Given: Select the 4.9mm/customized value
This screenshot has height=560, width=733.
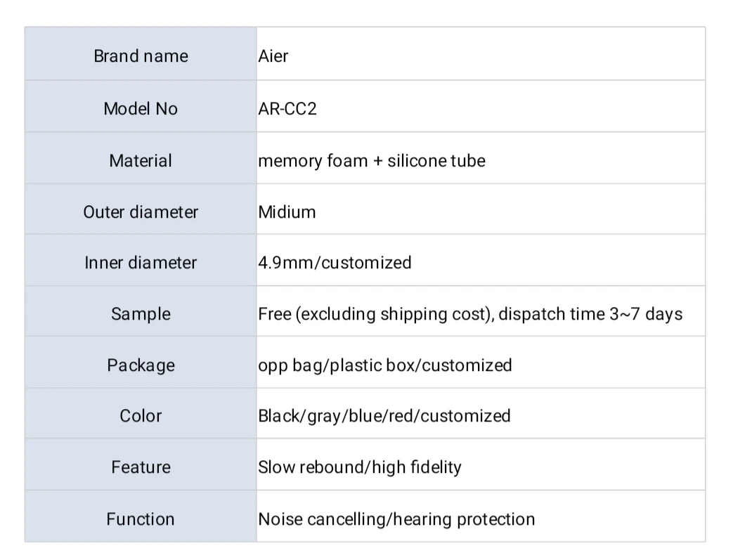Looking at the screenshot, I should pyautogui.click(x=335, y=263).
